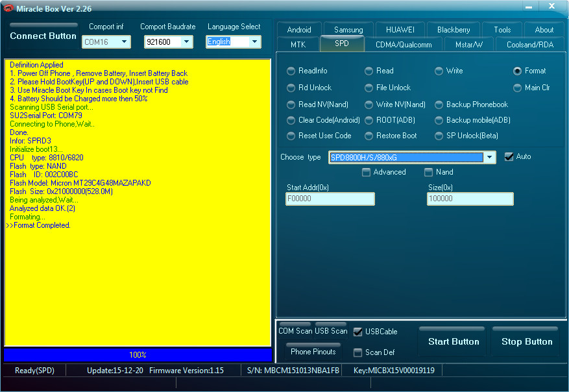569x392 pixels.
Task: Switch to the MTK tab
Action: coord(298,45)
